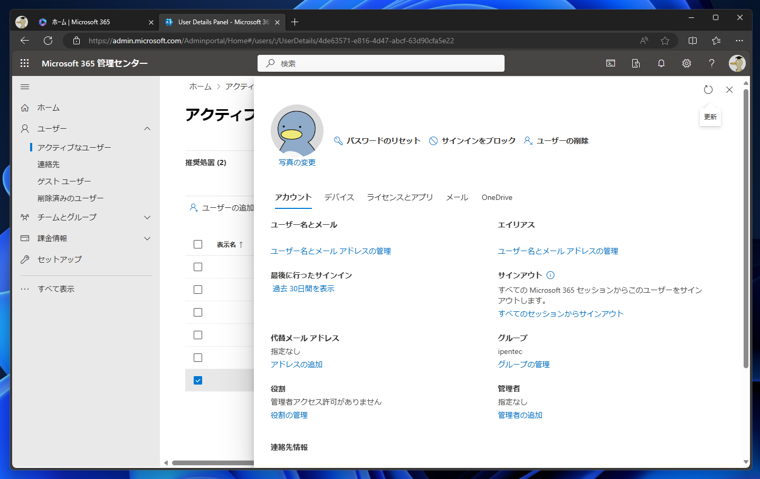The height and width of the screenshot is (479, 760).
Task: Open 削除済みのユーザー in the sidebar
Action: [70, 198]
